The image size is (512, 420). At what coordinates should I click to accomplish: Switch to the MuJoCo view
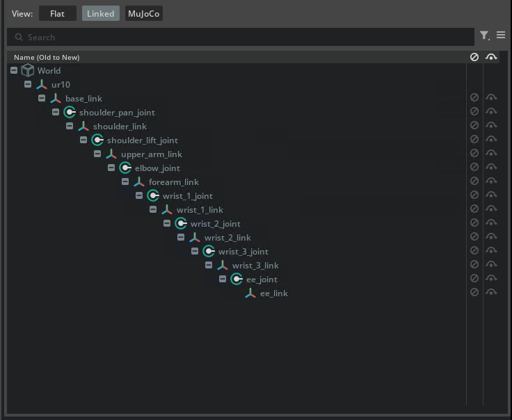tap(144, 14)
